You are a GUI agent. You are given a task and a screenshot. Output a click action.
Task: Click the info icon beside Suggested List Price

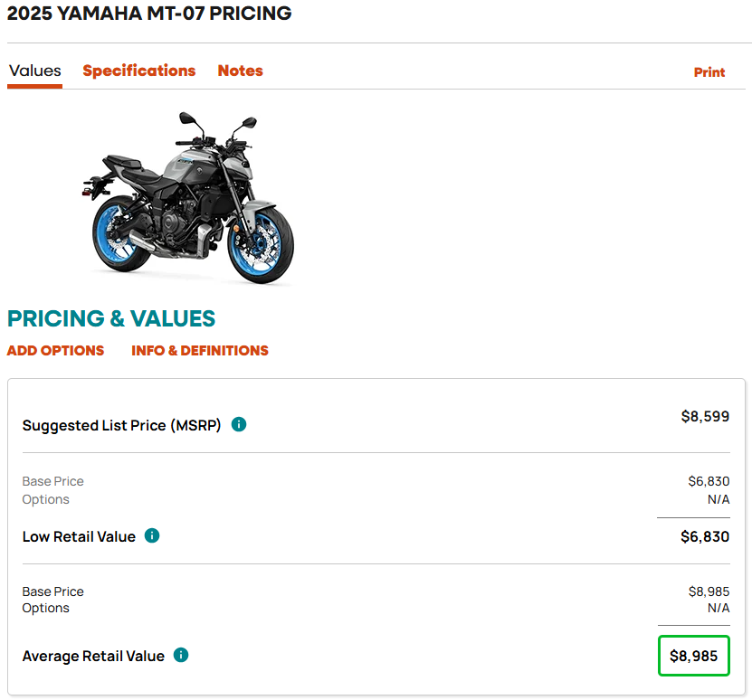239,424
